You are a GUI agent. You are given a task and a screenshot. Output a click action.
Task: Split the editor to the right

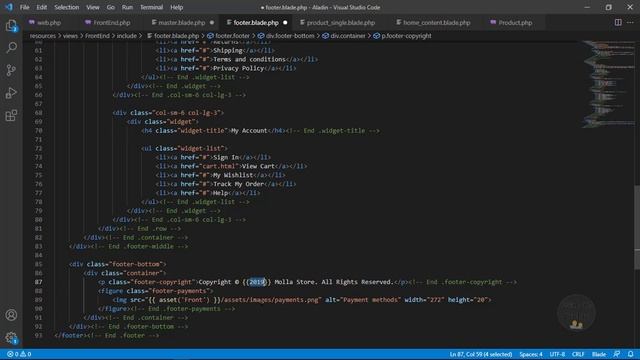tap(618, 22)
